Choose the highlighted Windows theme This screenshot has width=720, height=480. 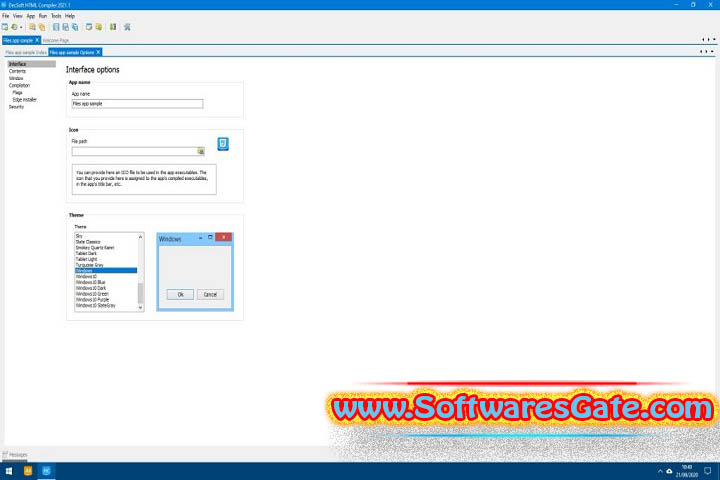[106, 271]
